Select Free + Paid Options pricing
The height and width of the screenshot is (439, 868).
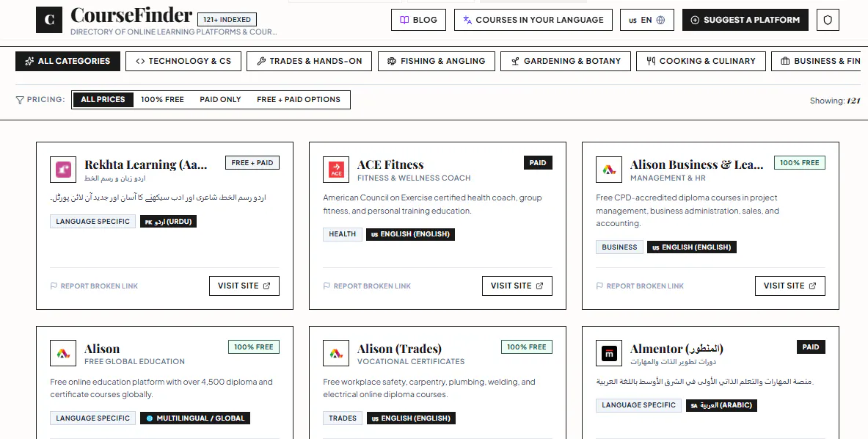coord(299,100)
